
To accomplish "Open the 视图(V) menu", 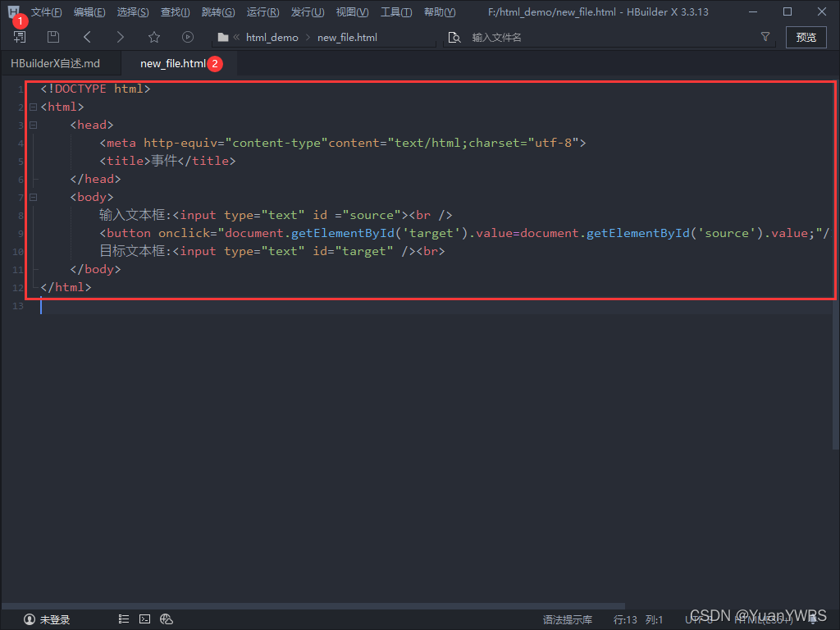I will pos(352,11).
